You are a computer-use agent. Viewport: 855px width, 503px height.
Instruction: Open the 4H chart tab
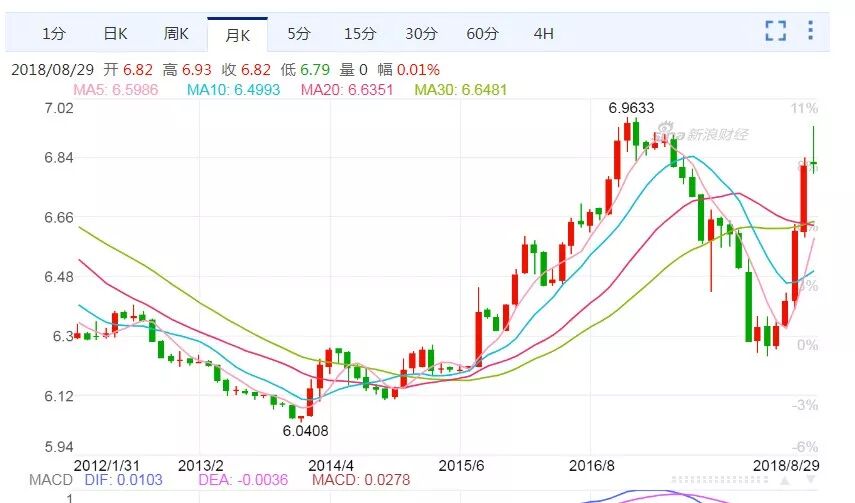543,34
